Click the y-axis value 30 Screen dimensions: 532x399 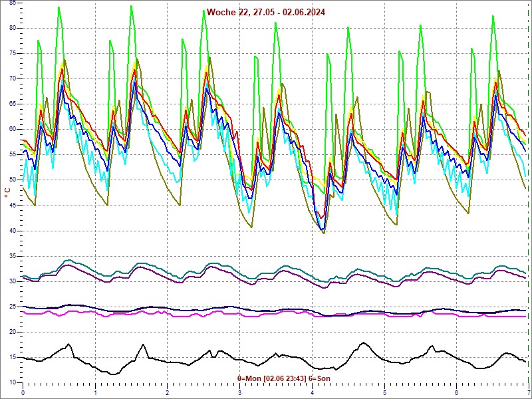13,281
